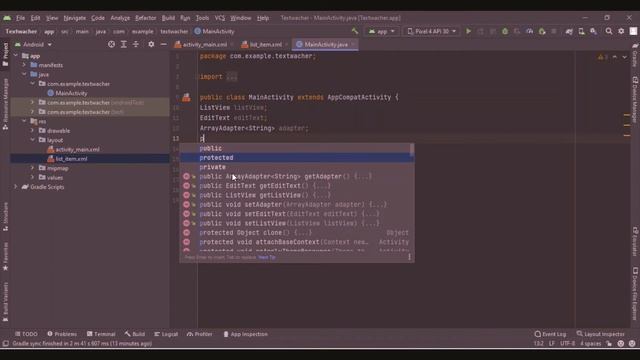
Task: Open the Refactor menu
Action: 146,18
